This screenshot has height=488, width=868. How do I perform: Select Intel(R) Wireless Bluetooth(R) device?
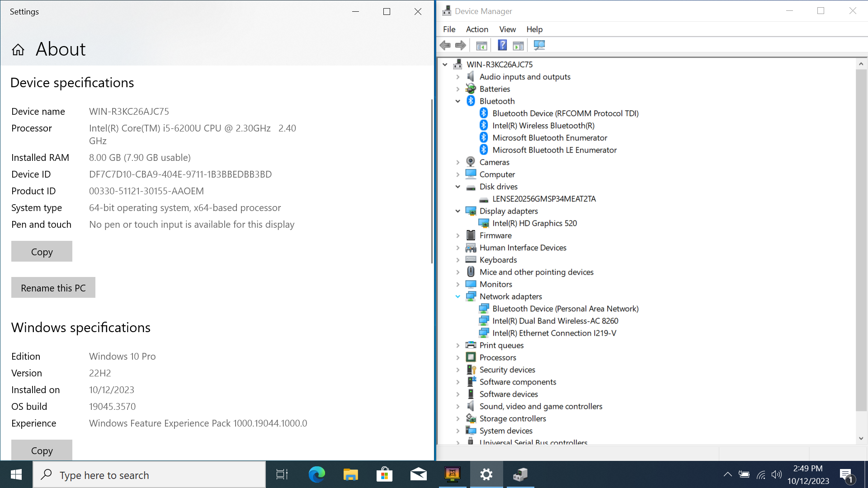(543, 126)
